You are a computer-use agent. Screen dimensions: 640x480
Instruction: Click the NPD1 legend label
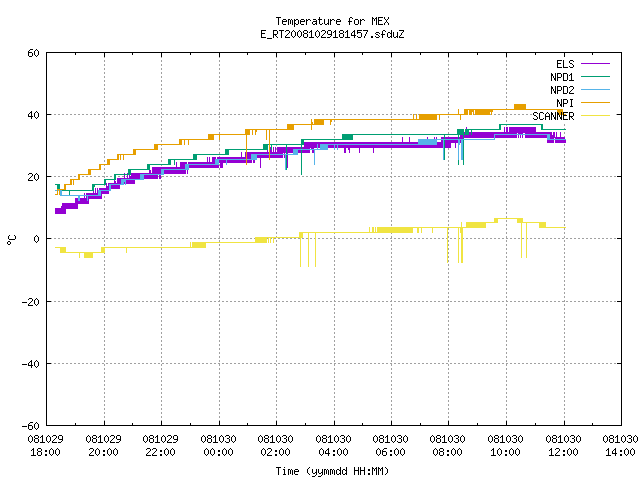562,77
